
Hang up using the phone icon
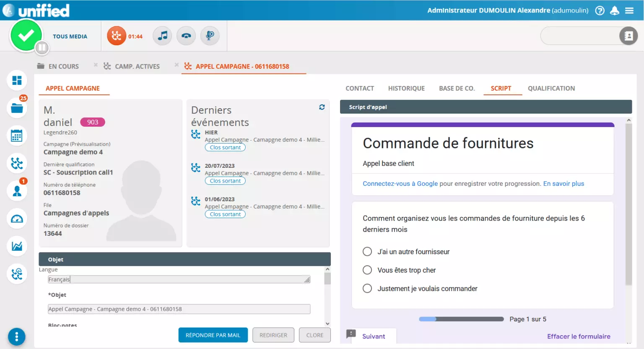186,36
